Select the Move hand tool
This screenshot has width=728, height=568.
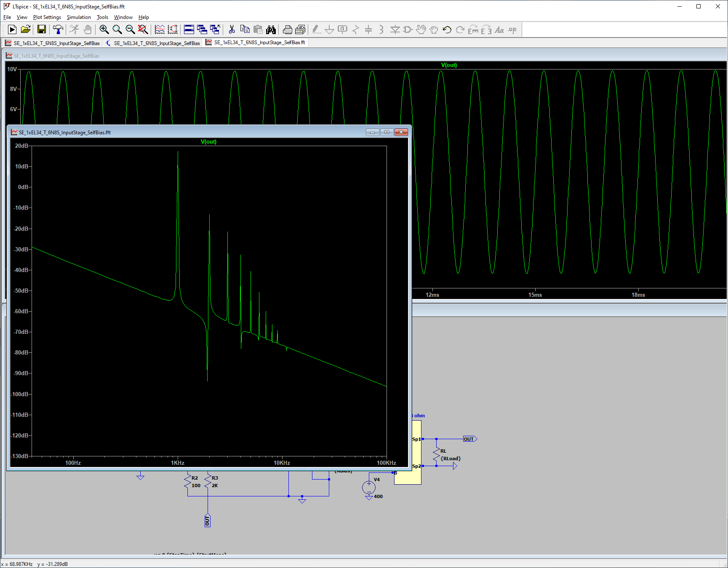point(421,29)
